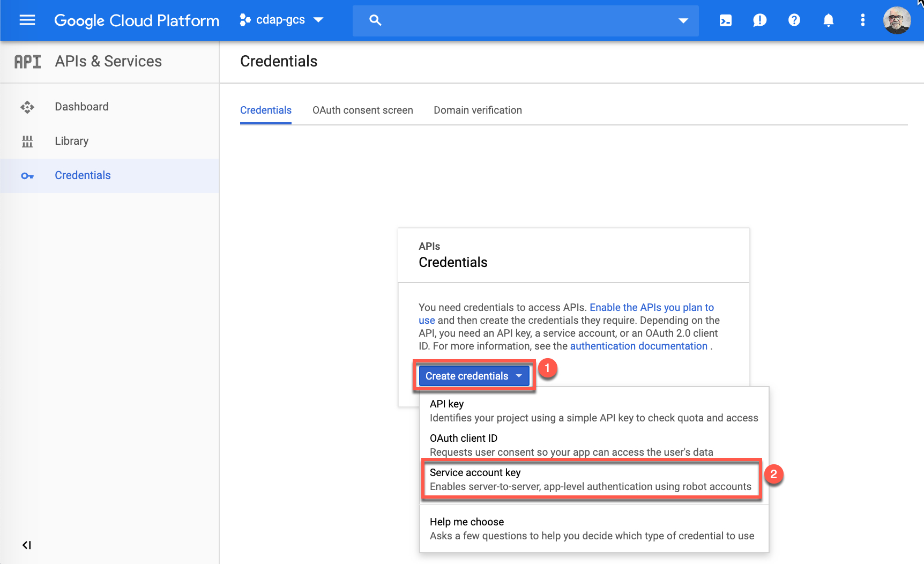Viewport: 924px width, 564px height.
Task: Click the cdap-gcs project icon
Action: click(x=245, y=20)
